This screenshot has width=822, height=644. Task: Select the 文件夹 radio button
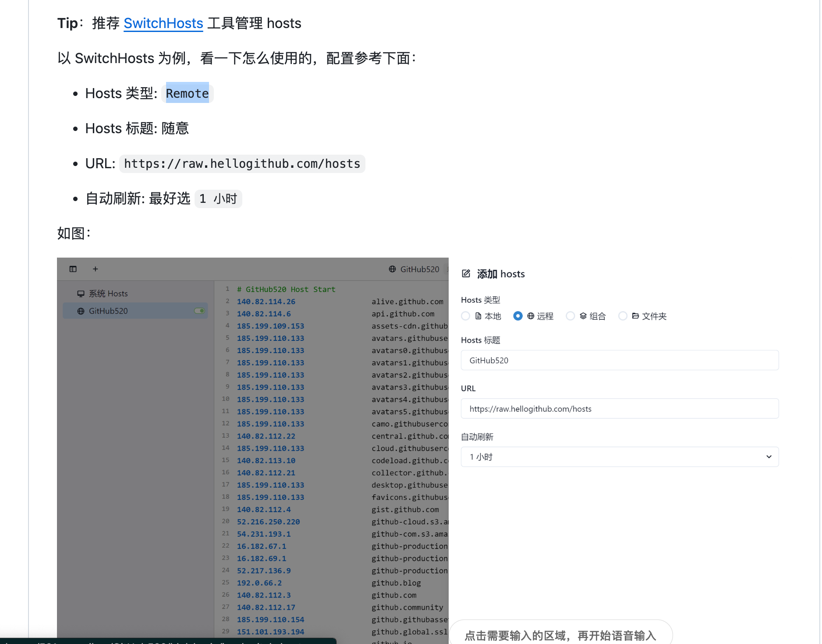pyautogui.click(x=623, y=316)
